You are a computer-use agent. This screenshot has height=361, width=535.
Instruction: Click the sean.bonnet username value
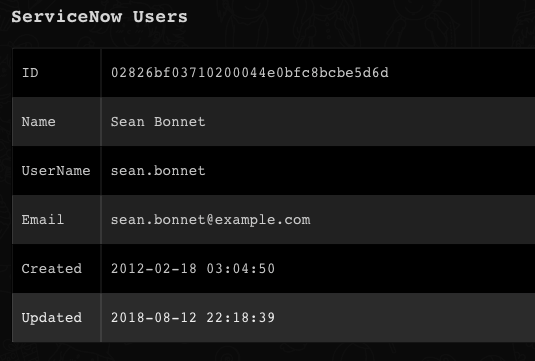(158, 171)
